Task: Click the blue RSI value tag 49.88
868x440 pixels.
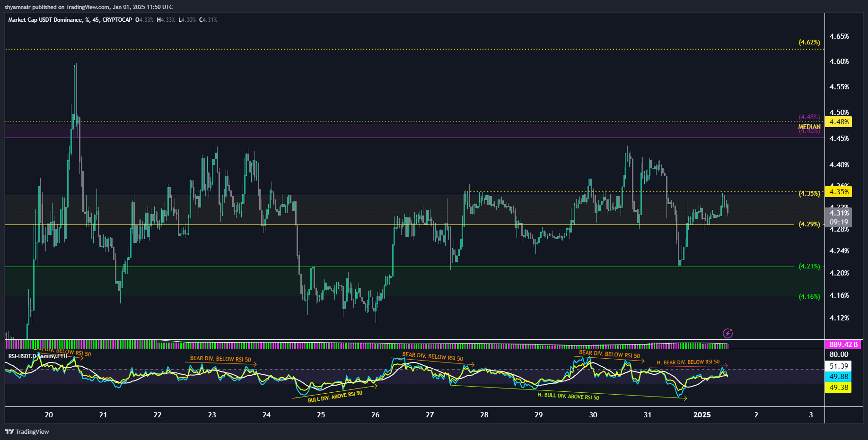Action: (839, 377)
